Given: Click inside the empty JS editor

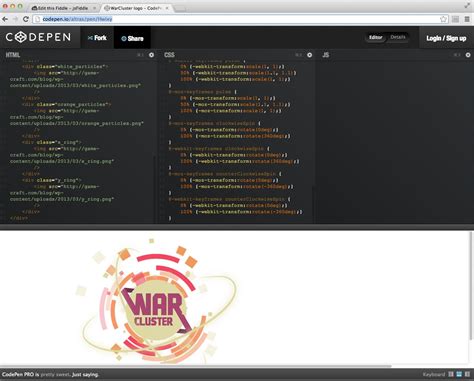Looking at the screenshot, I should point(395,142).
